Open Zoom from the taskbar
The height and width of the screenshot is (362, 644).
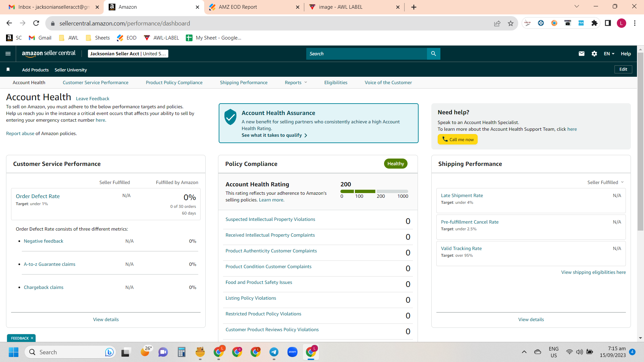pyautogui.click(x=292, y=352)
